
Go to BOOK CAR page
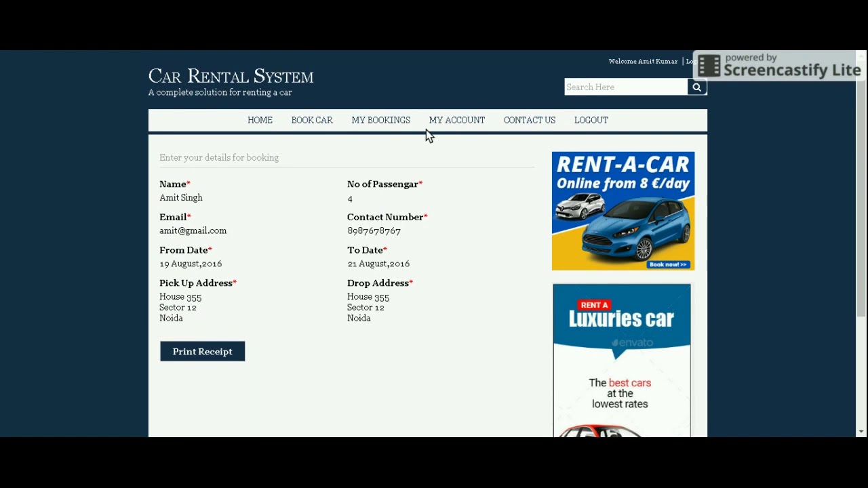coord(312,120)
